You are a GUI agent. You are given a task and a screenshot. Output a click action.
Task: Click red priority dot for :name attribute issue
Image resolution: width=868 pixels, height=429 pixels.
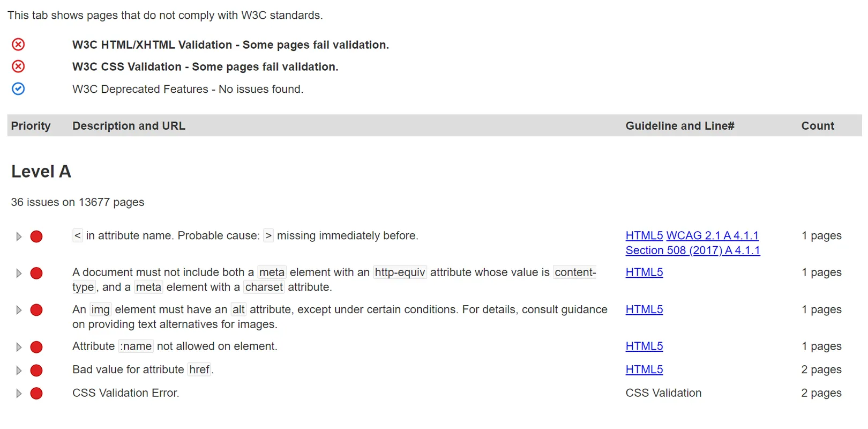(x=36, y=347)
